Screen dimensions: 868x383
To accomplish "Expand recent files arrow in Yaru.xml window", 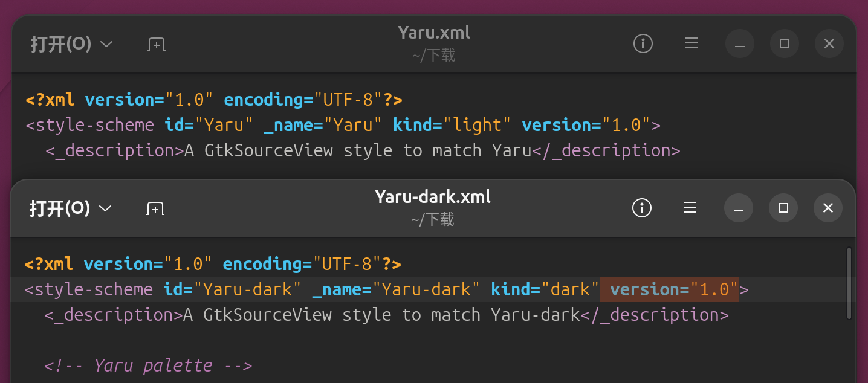I will (106, 44).
